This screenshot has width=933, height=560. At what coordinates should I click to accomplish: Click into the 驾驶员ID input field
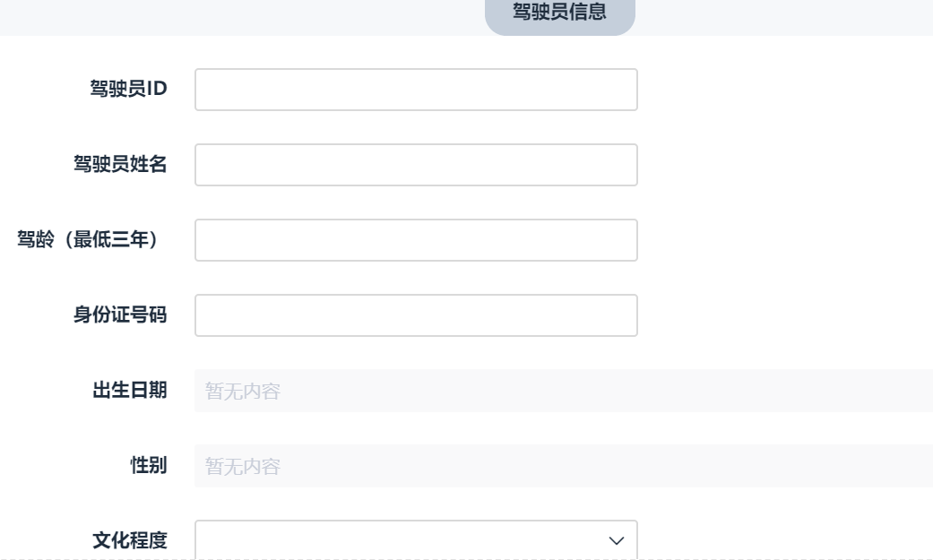click(416, 90)
